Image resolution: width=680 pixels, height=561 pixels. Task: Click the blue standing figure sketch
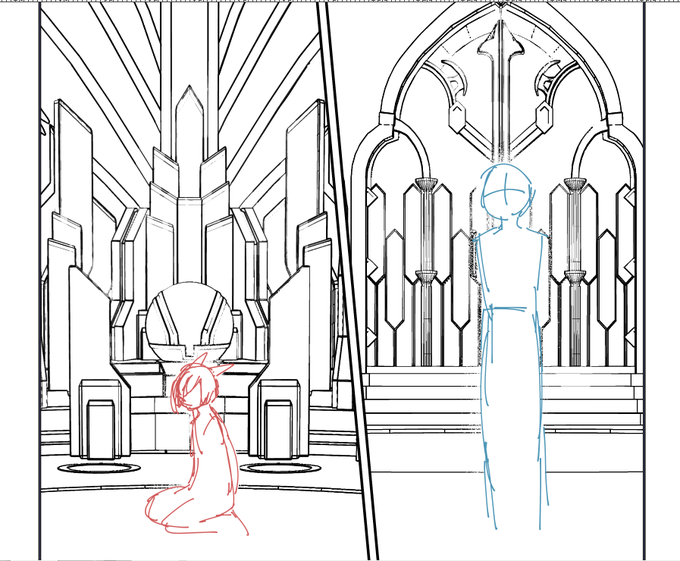point(512,346)
